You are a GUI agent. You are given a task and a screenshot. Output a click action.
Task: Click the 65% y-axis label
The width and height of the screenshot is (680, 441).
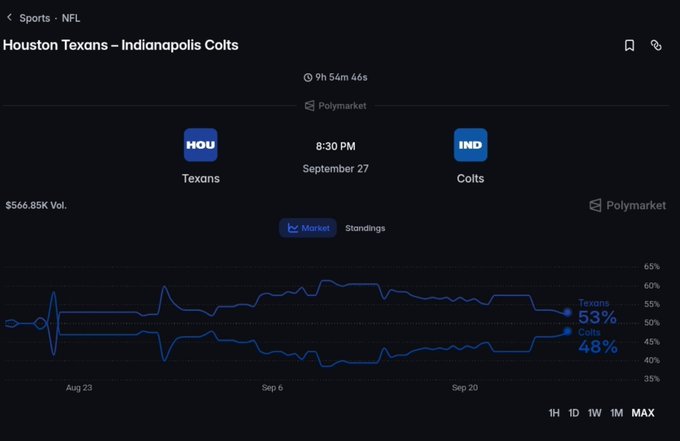click(x=652, y=266)
